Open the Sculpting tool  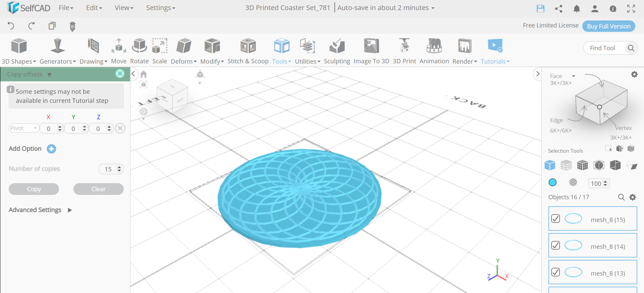point(337,51)
